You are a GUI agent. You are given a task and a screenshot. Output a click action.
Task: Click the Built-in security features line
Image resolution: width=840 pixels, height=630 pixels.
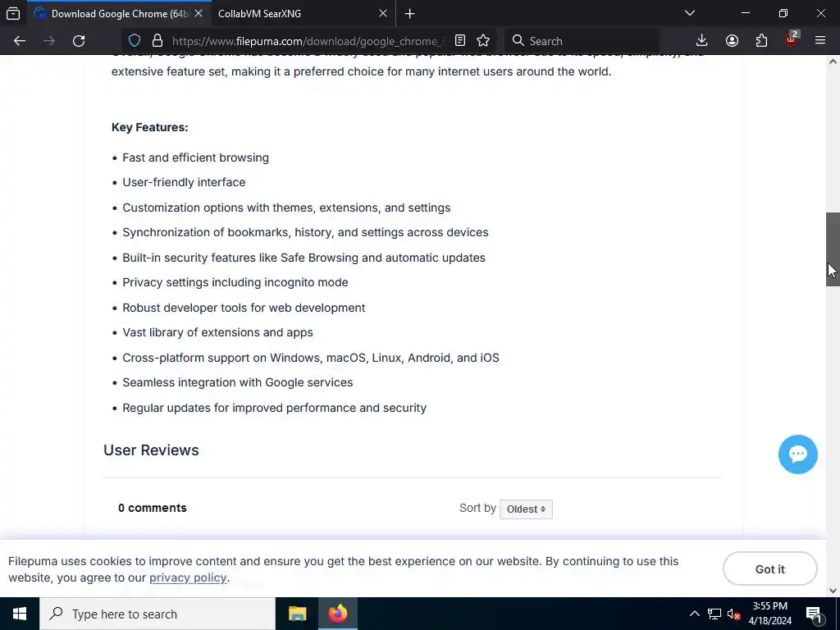pyautogui.click(x=304, y=258)
